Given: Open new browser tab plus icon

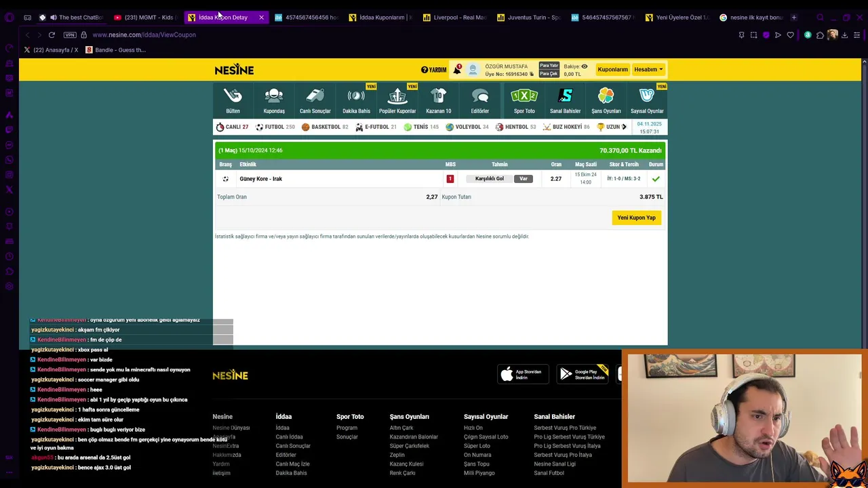Looking at the screenshot, I should click(794, 17).
